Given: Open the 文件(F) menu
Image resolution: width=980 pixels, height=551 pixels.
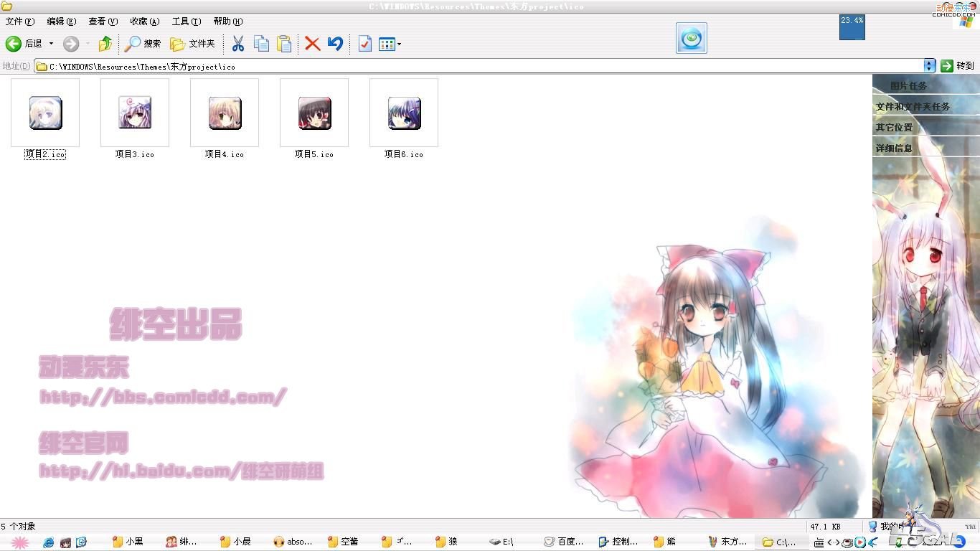Looking at the screenshot, I should [x=20, y=22].
